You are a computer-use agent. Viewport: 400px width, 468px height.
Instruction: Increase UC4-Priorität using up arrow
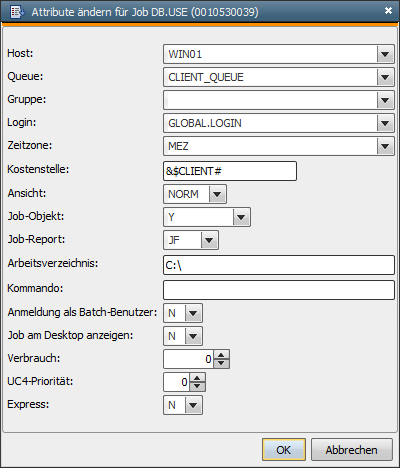click(197, 378)
